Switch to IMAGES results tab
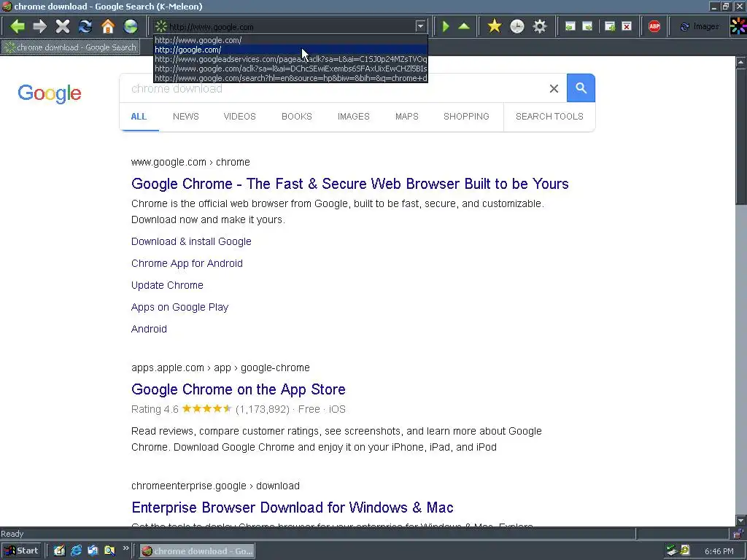Viewport: 747px width, 560px height. [354, 117]
